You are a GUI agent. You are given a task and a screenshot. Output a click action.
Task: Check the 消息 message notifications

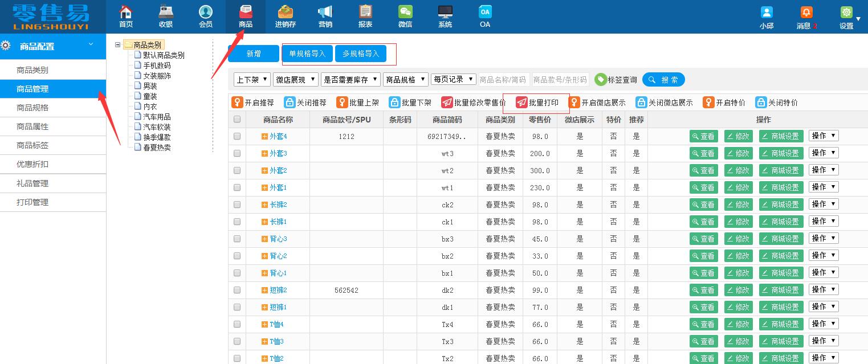[806, 16]
